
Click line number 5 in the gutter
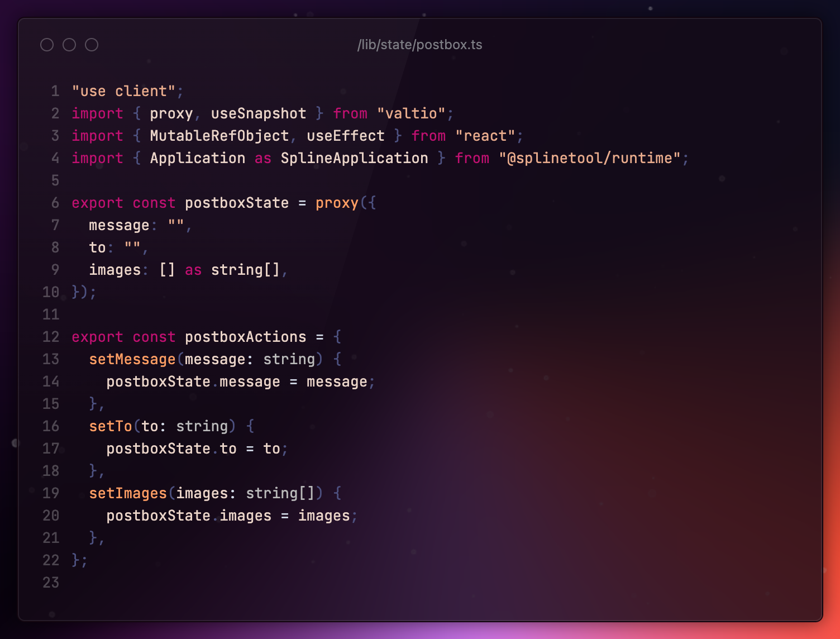(x=55, y=180)
